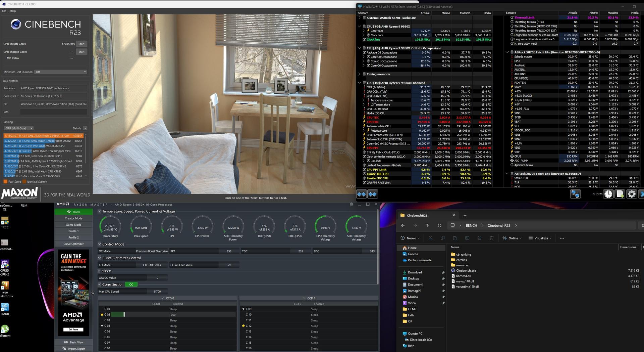
Task: Click HWiNFO clock reset timer icon
Action: (608, 194)
